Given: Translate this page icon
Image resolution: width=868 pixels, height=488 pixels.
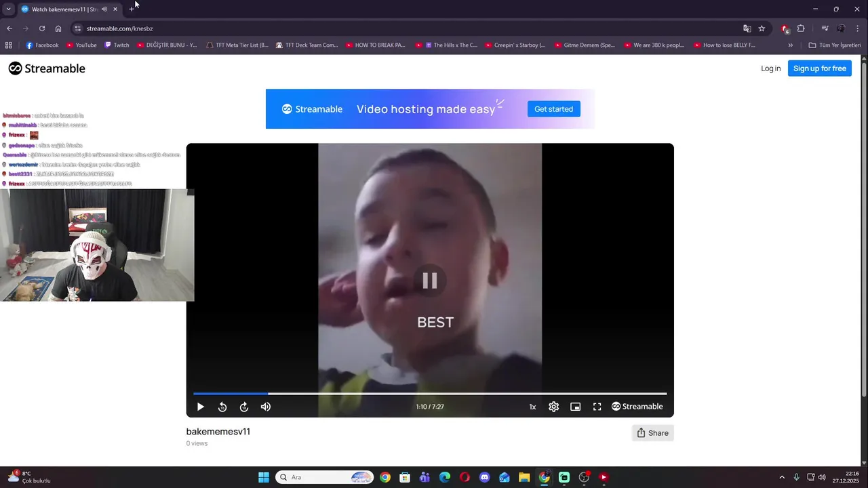Looking at the screenshot, I should click(x=747, y=28).
